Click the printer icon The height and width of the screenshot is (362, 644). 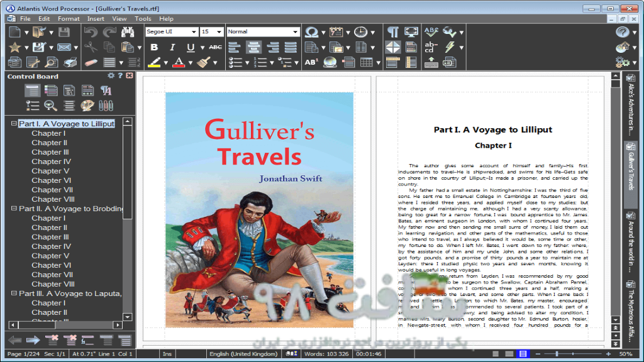70,62
